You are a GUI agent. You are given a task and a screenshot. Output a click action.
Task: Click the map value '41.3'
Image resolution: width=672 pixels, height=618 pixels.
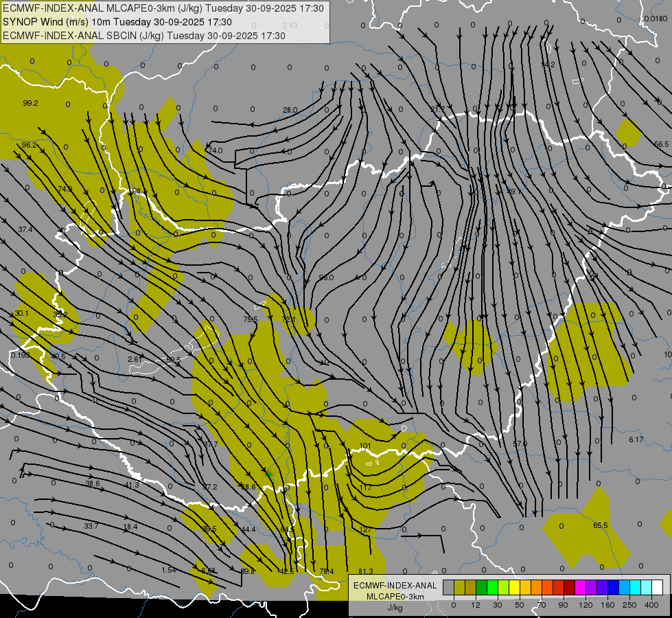pos(132,485)
